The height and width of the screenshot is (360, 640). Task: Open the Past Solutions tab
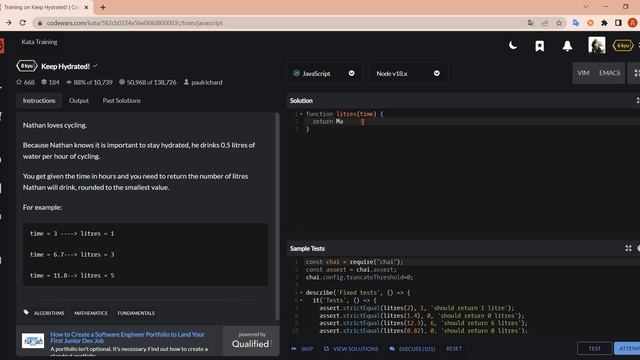(x=122, y=100)
